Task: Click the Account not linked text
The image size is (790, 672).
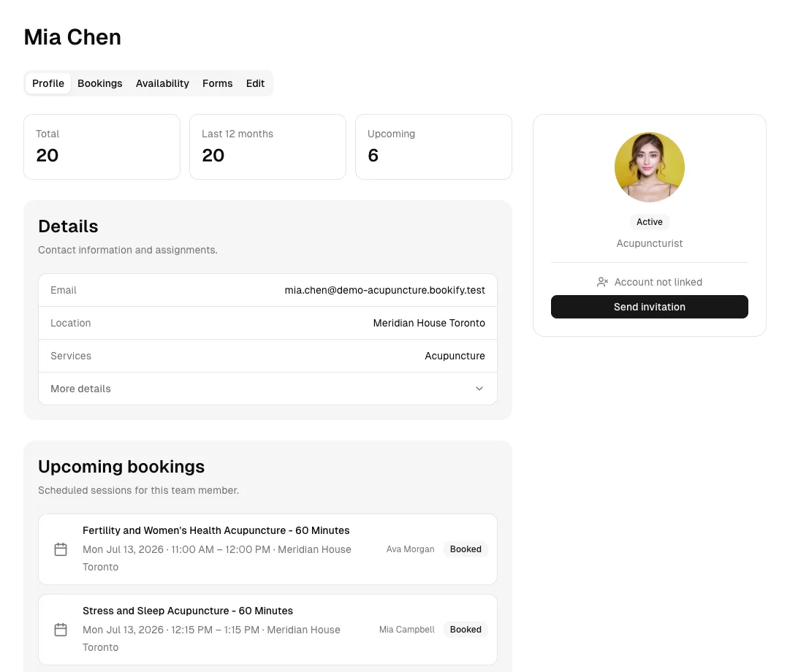Action: point(658,282)
